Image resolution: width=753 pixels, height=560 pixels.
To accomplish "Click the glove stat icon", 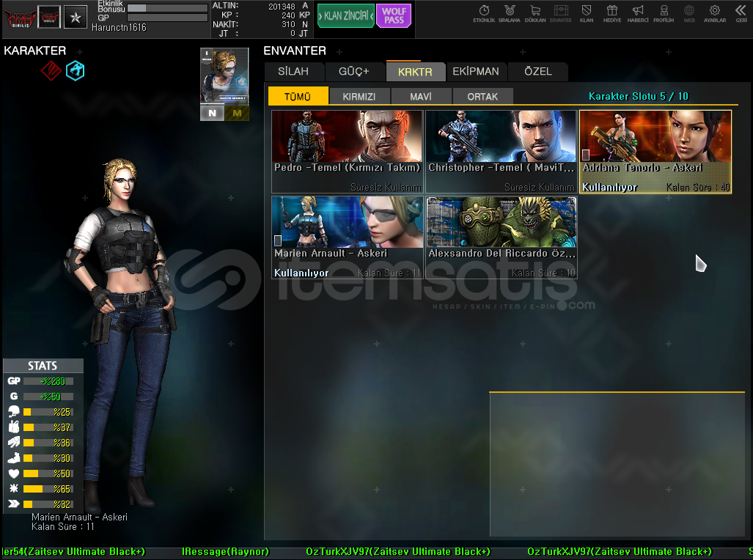I will (14, 442).
